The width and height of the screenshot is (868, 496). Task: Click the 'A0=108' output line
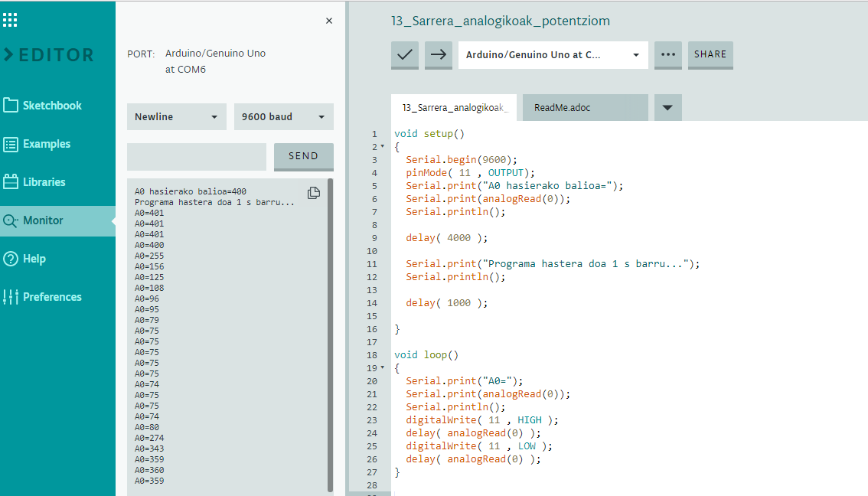[x=149, y=288]
